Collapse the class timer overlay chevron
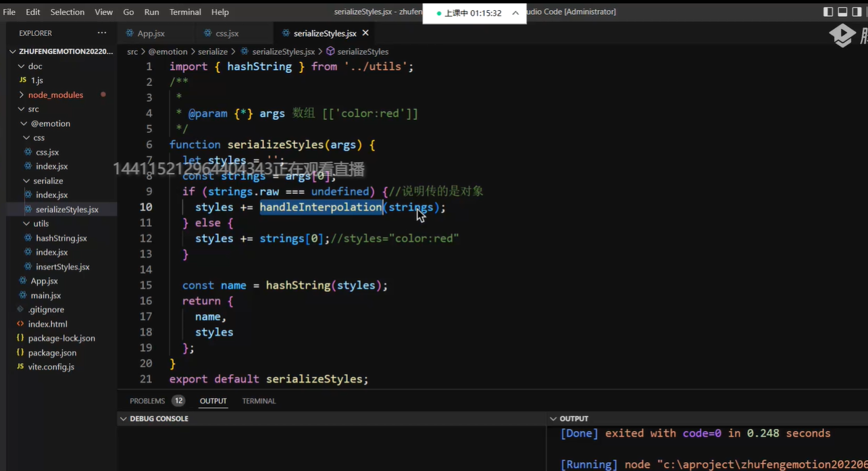This screenshot has height=471, width=868. click(x=515, y=13)
